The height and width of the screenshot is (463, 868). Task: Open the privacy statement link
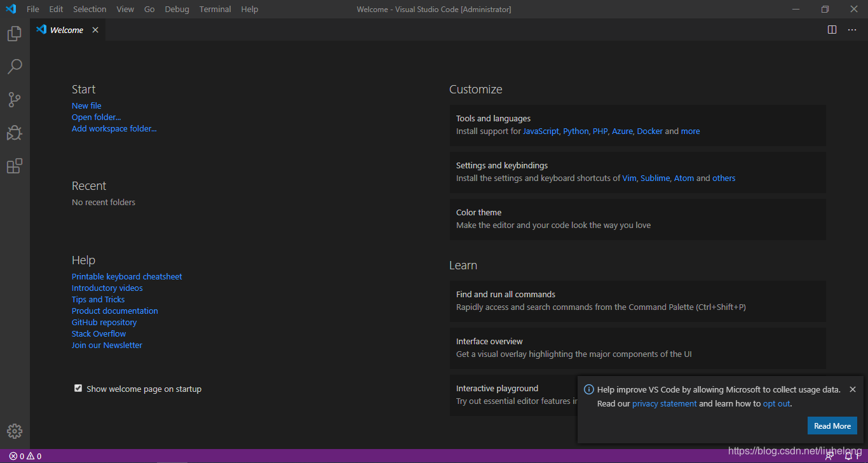tap(664, 403)
